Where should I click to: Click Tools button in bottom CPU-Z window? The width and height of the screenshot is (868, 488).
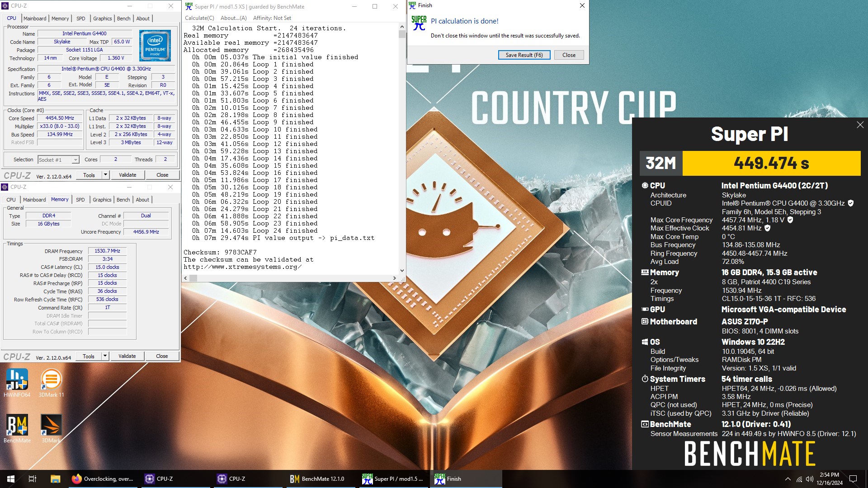click(89, 356)
